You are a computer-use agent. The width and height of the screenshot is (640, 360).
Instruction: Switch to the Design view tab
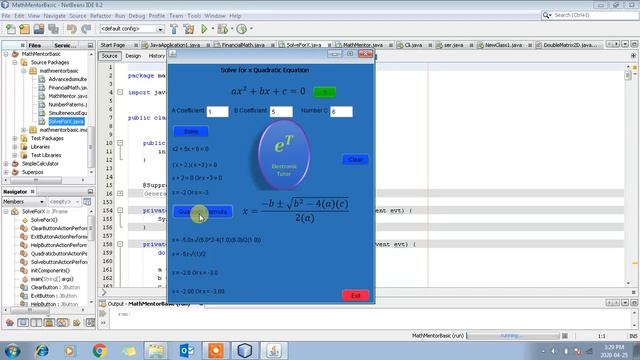[133, 56]
